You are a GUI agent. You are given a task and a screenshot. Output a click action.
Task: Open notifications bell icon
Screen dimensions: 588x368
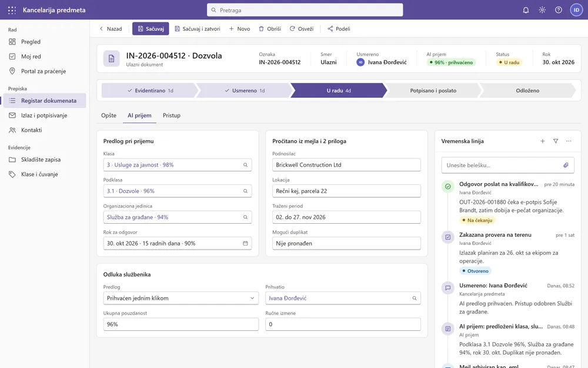[x=526, y=10]
